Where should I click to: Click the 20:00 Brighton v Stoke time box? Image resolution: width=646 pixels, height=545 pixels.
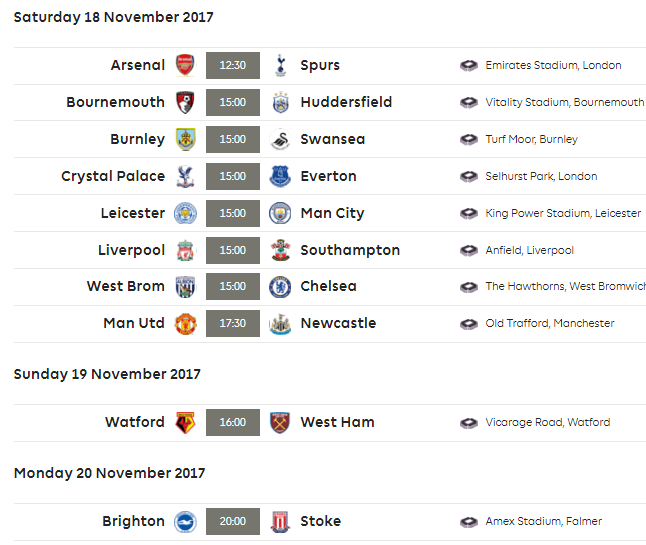pos(233,522)
